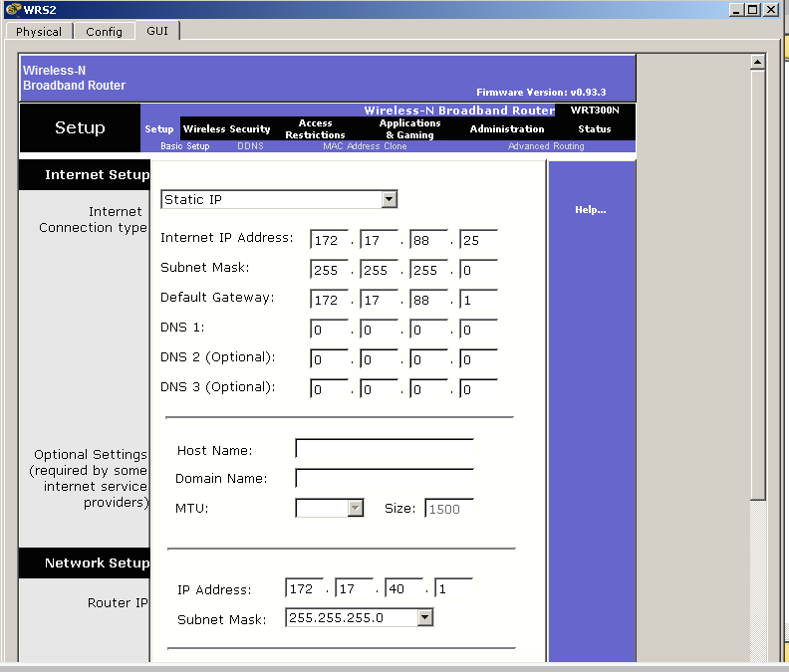The width and height of the screenshot is (789, 672).
Task: Click third octet of Internet Subnet Mask
Action: 428,270
